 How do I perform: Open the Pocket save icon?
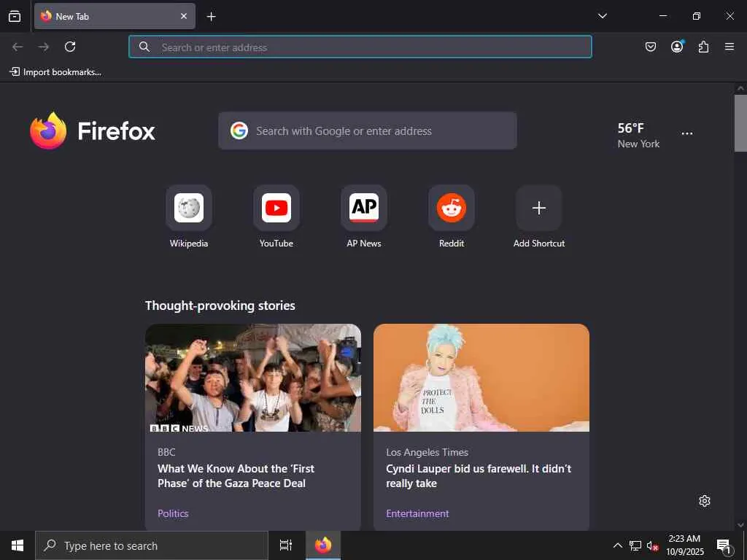(x=650, y=47)
